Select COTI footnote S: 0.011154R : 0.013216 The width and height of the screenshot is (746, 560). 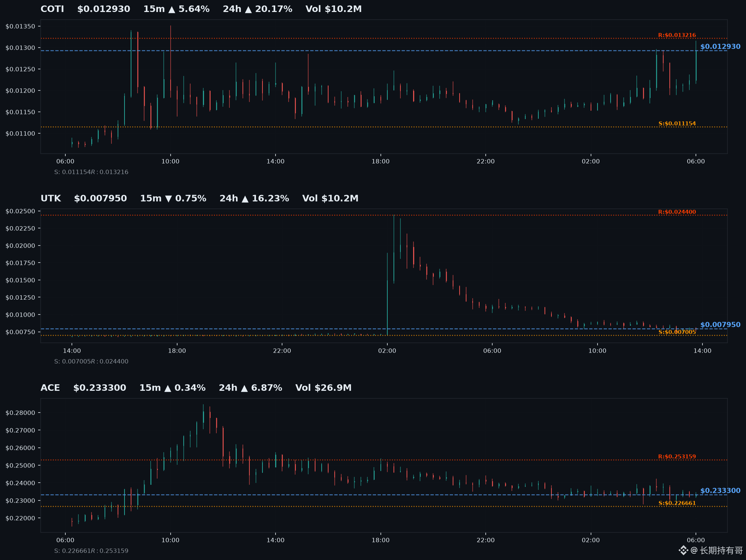pos(91,172)
